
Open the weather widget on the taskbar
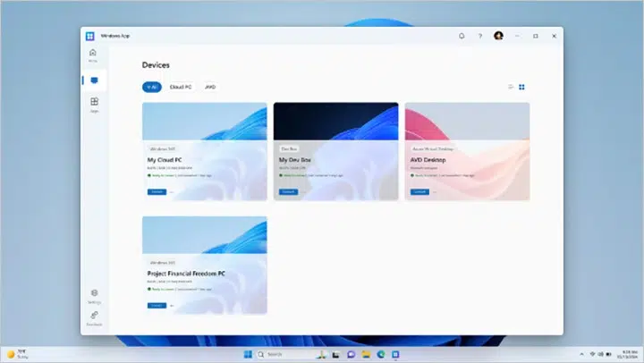point(18,354)
